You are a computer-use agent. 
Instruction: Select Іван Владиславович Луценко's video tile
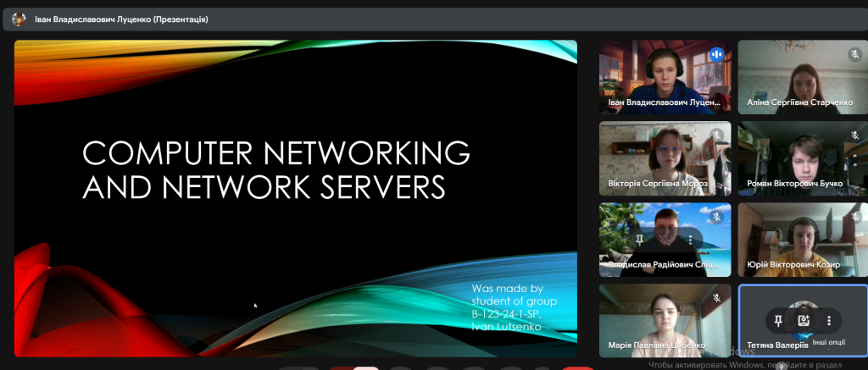pyautogui.click(x=665, y=76)
